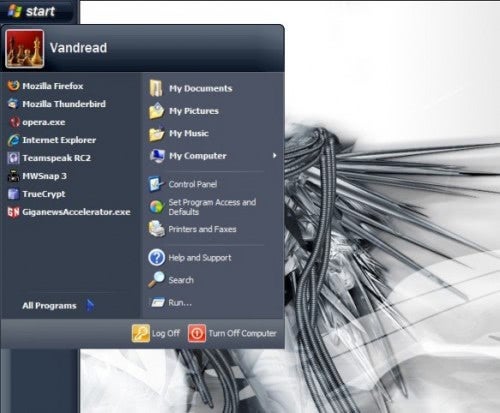
Task: Click the Mozilla Firefox icon
Action: 13,86
